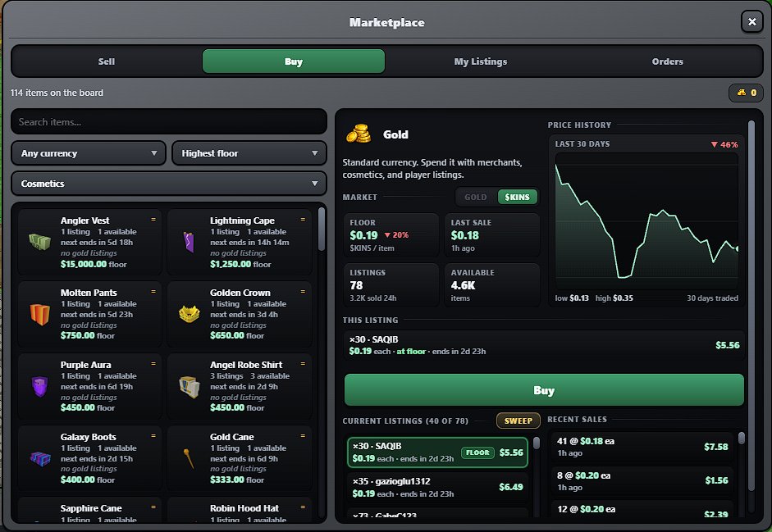Open the Robin Hood Hat card menu icon

coord(303,507)
